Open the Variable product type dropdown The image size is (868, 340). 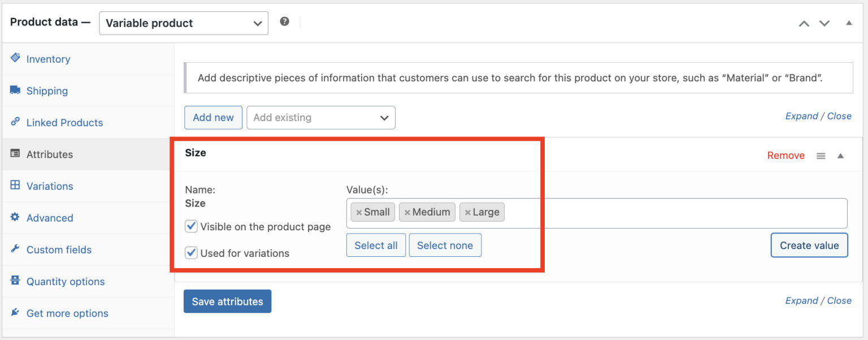[x=183, y=23]
